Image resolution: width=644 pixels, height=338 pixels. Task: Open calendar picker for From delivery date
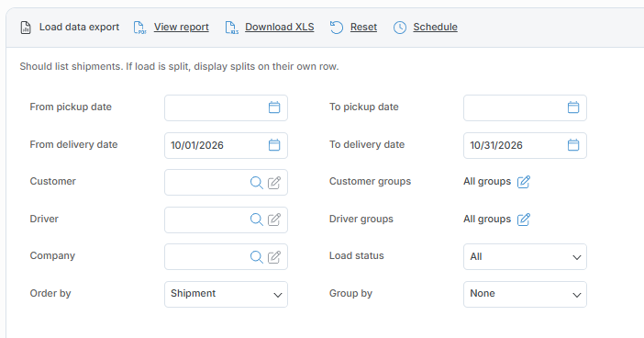pyautogui.click(x=274, y=145)
